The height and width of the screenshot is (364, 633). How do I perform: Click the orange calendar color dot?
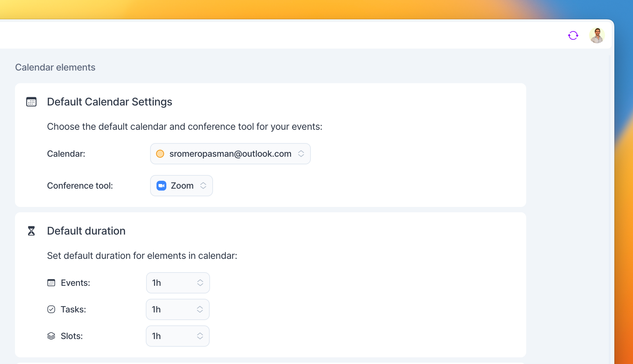point(160,154)
